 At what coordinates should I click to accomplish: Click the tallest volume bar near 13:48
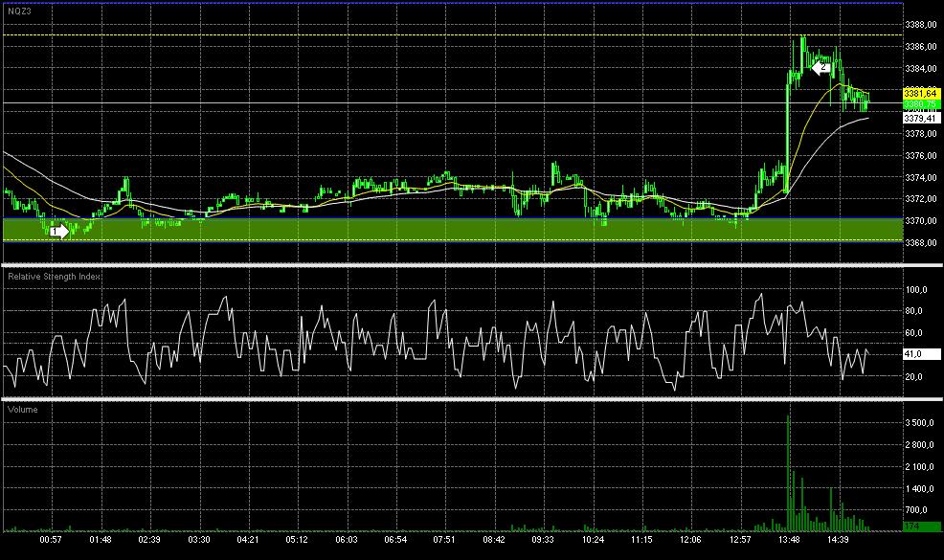[x=789, y=473]
